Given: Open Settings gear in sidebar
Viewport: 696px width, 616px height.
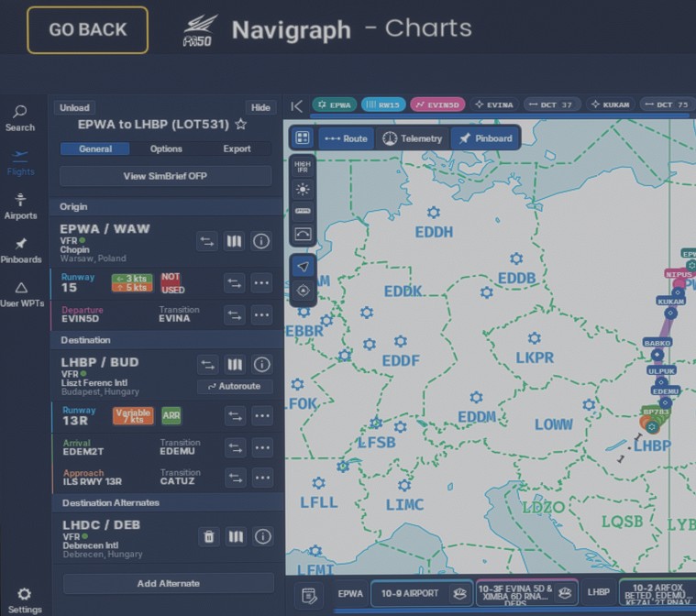Looking at the screenshot, I should click(25, 600).
